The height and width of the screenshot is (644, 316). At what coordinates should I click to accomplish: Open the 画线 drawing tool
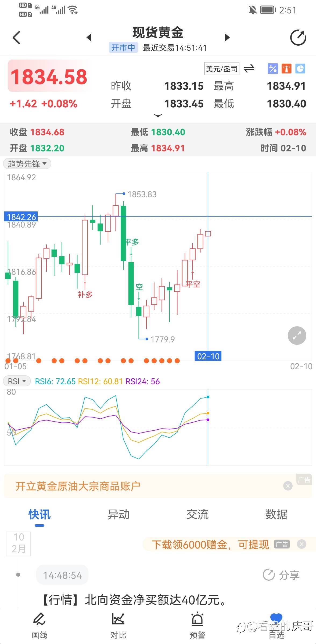click(x=39, y=625)
